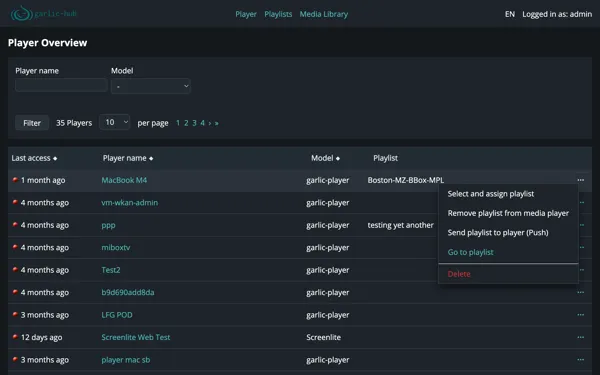Go to page 3

pyautogui.click(x=194, y=123)
